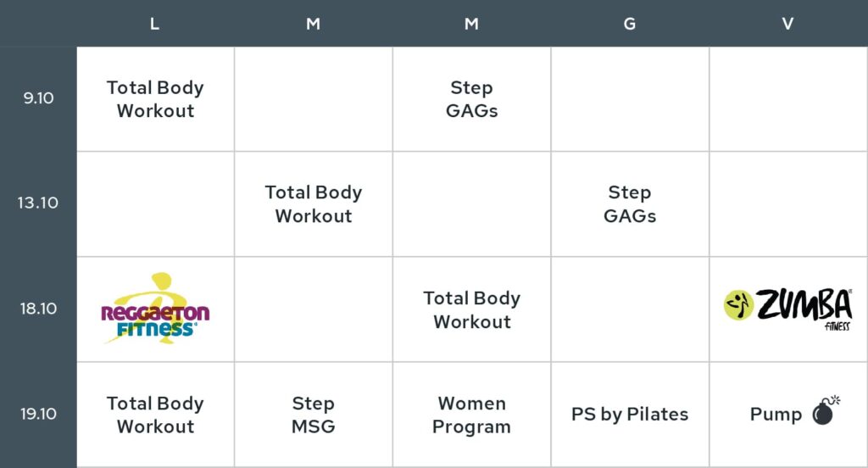The width and height of the screenshot is (868, 468).
Task: Select Monday 9.10 Total Body Workout
Action: click(156, 99)
